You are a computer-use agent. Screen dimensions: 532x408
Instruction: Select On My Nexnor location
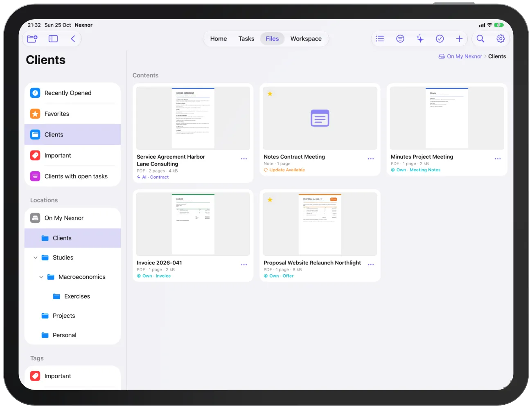[x=72, y=218]
